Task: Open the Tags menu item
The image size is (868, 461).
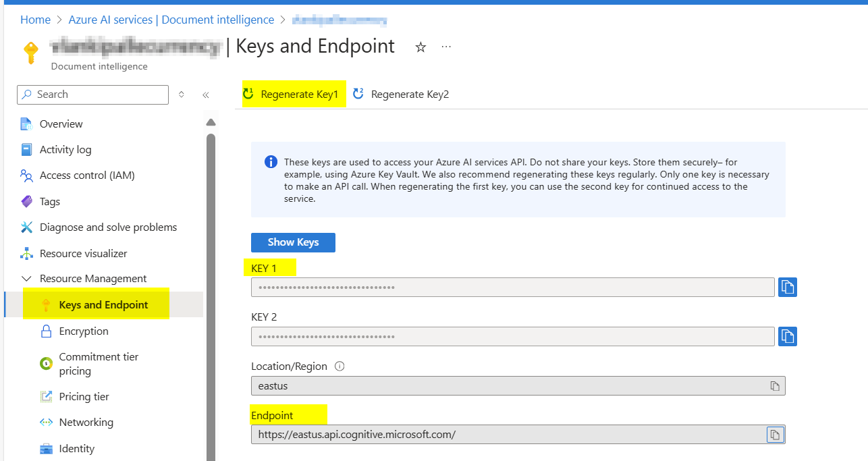Action: [50, 202]
